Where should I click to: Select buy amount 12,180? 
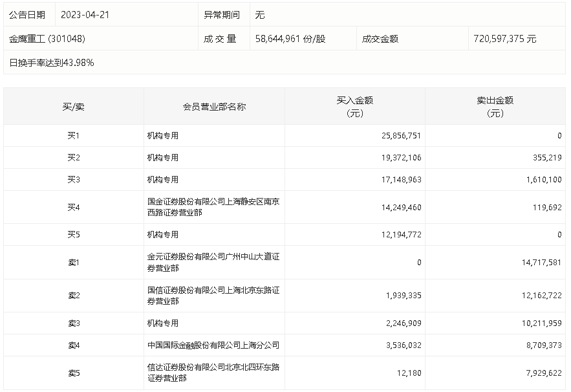pyautogui.click(x=409, y=373)
